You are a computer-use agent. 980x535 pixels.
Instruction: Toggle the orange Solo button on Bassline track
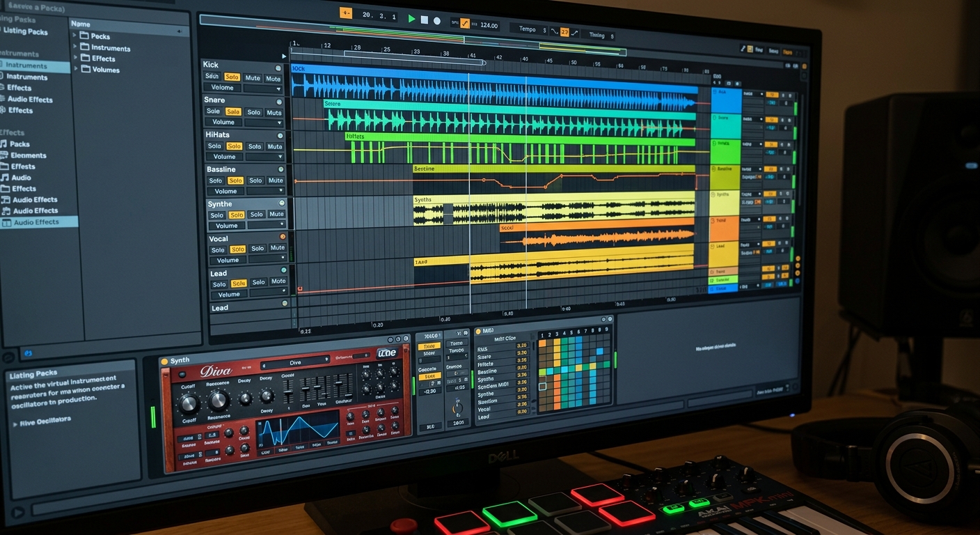pos(236,180)
